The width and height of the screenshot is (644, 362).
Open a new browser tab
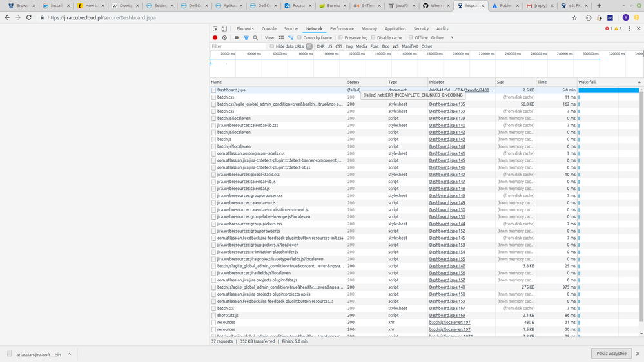click(599, 6)
